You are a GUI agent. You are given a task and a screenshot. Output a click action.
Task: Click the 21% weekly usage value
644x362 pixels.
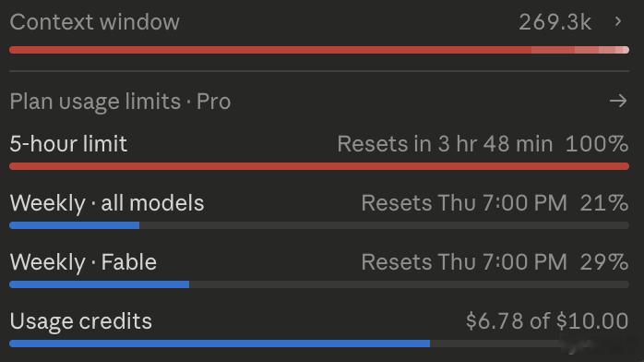(603, 203)
